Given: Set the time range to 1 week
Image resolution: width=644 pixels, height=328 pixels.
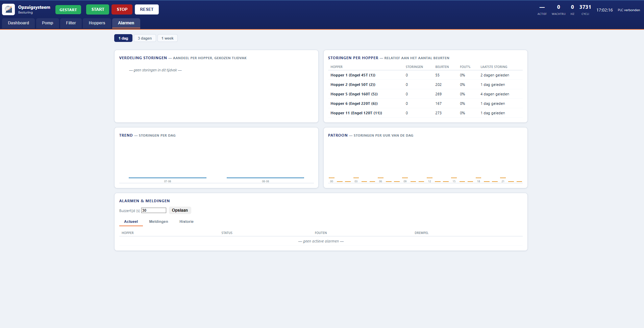Looking at the screenshot, I should (167, 38).
